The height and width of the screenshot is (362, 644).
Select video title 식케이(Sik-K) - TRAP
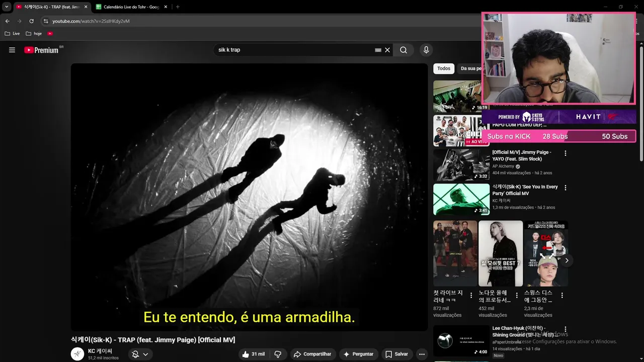[x=153, y=340]
